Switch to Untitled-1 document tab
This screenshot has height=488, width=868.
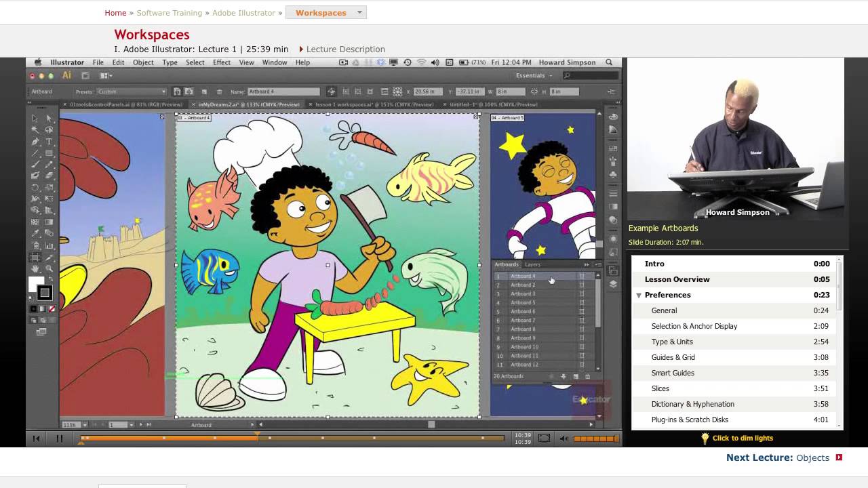click(494, 104)
